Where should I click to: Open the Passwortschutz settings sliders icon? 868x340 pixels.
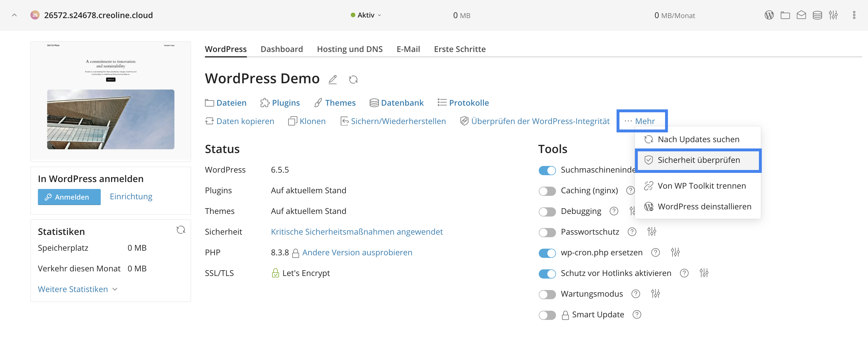(652, 231)
